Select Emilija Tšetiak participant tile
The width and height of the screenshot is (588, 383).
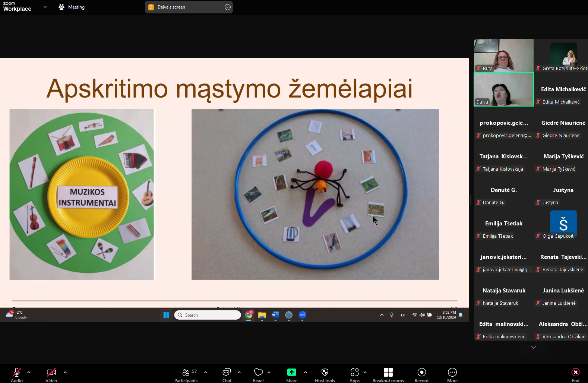[503, 224]
